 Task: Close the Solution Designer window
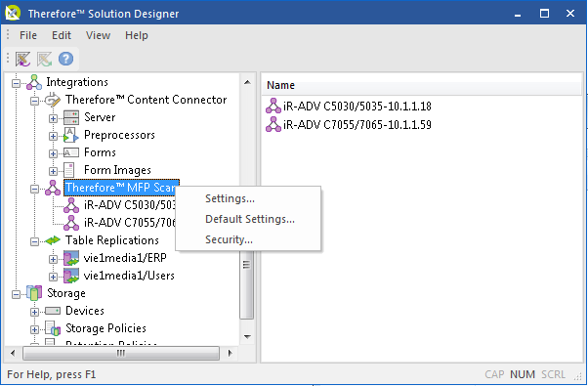[570, 14]
